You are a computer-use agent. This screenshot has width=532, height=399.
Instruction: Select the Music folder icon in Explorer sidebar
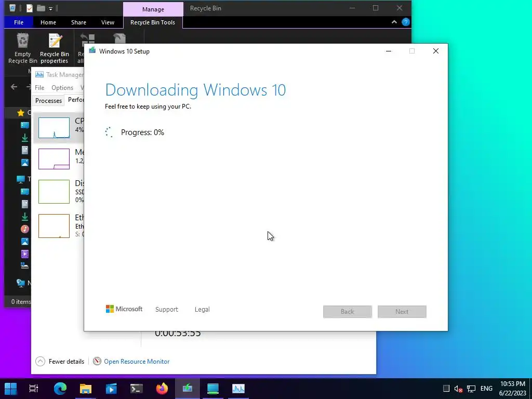pos(25,229)
